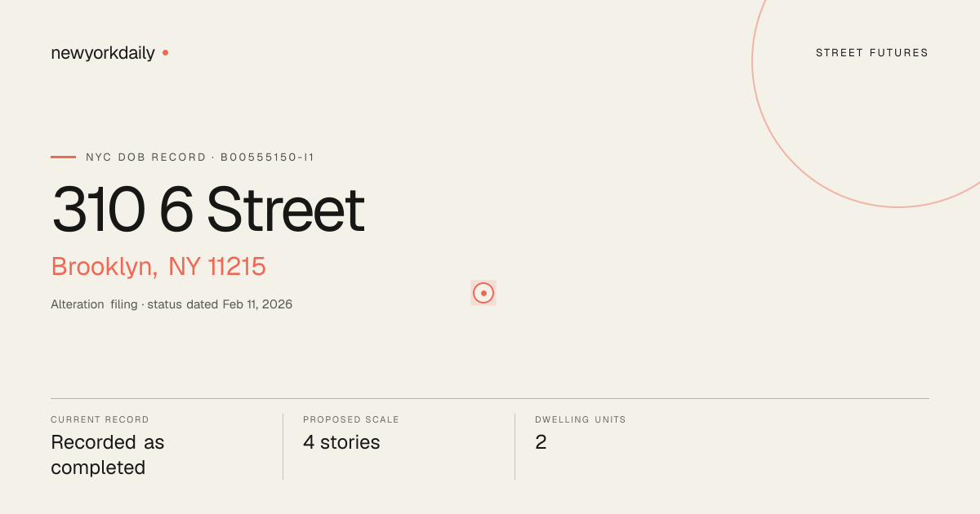Viewport: 980px width, 514px height.
Task: Select the DWELLING UNITS label
Action: [x=581, y=419]
